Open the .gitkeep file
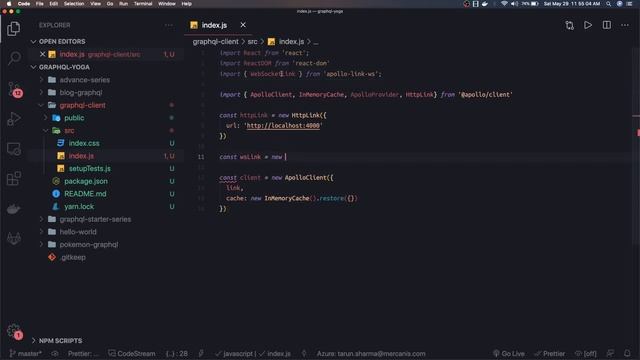Image resolution: width=640 pixels, height=360 pixels. (x=73, y=257)
